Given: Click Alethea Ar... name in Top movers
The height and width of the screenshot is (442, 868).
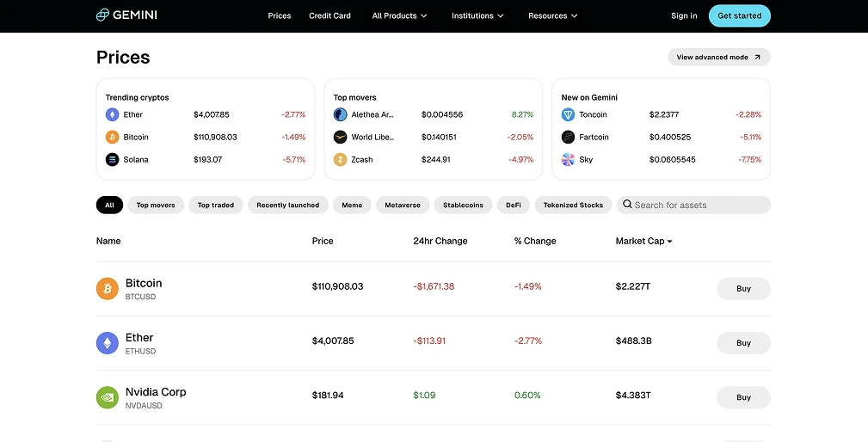Looking at the screenshot, I should coord(372,114).
